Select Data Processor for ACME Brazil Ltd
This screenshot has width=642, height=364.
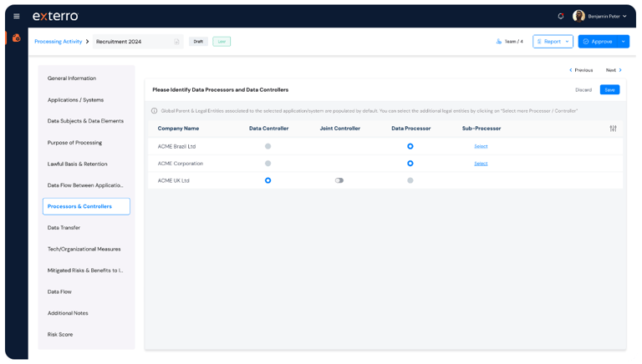[410, 146]
